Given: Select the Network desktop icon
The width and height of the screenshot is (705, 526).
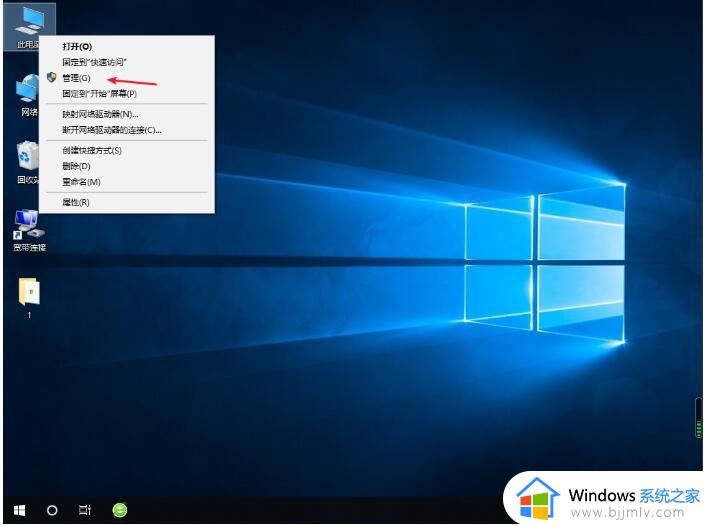Looking at the screenshot, I should [x=28, y=94].
